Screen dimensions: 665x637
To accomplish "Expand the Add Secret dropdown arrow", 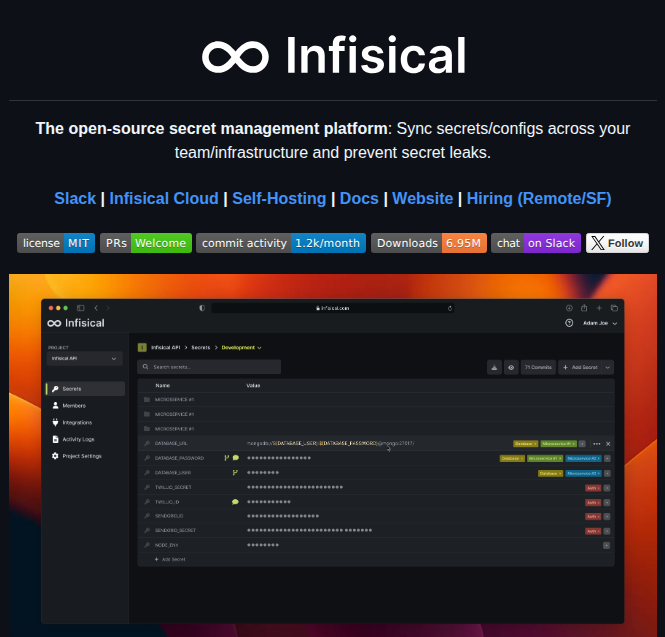I will [x=607, y=367].
